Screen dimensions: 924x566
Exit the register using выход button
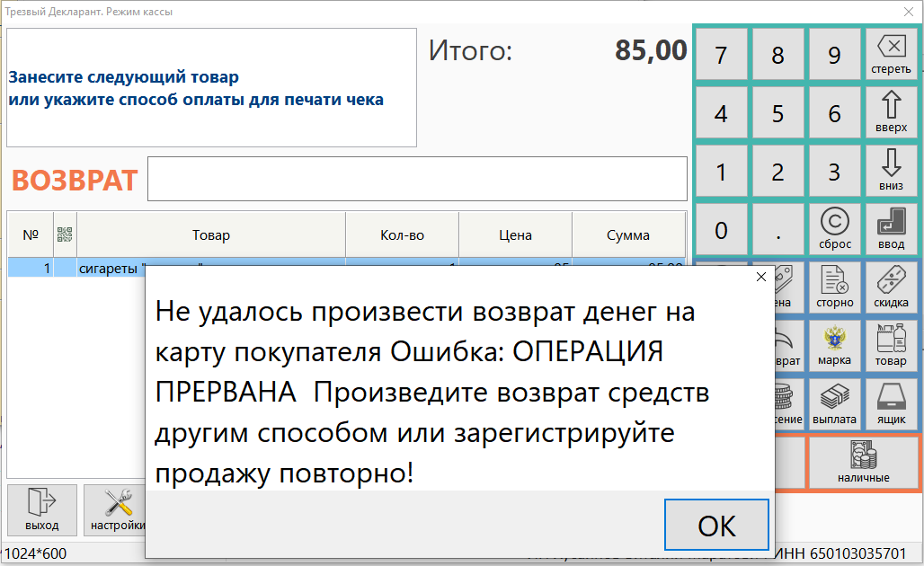click(42, 510)
